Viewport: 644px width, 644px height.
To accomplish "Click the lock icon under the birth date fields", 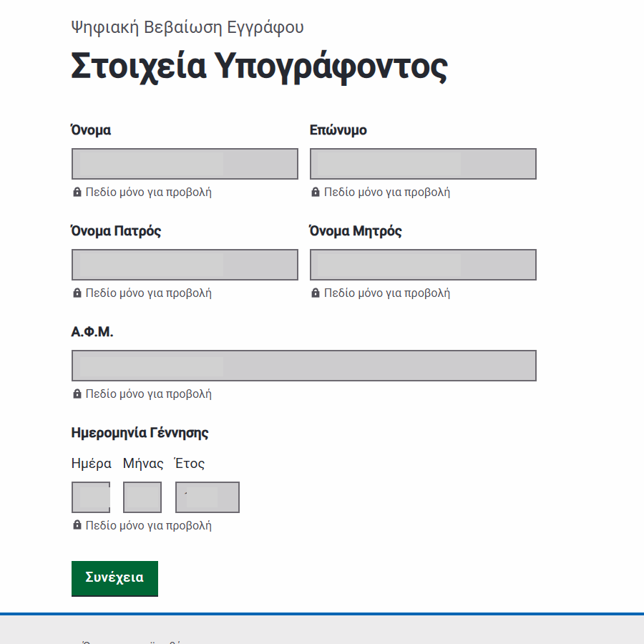I will 77,525.
